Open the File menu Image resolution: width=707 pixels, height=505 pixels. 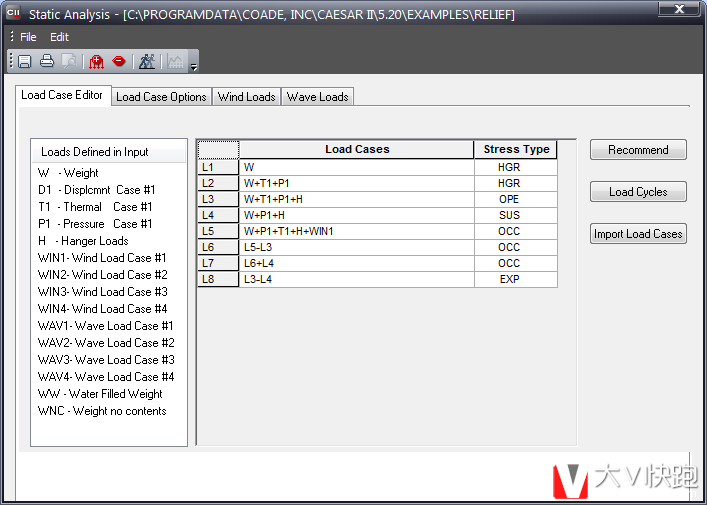[28, 37]
